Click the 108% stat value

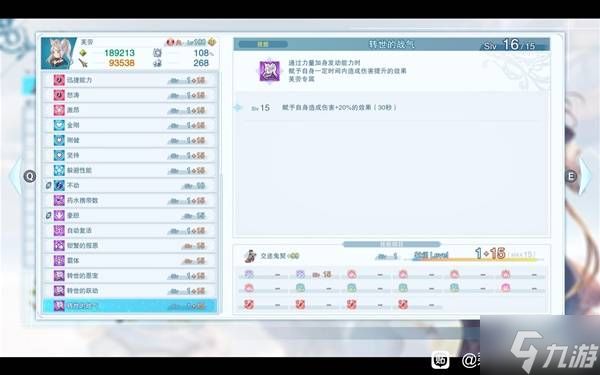pos(204,53)
